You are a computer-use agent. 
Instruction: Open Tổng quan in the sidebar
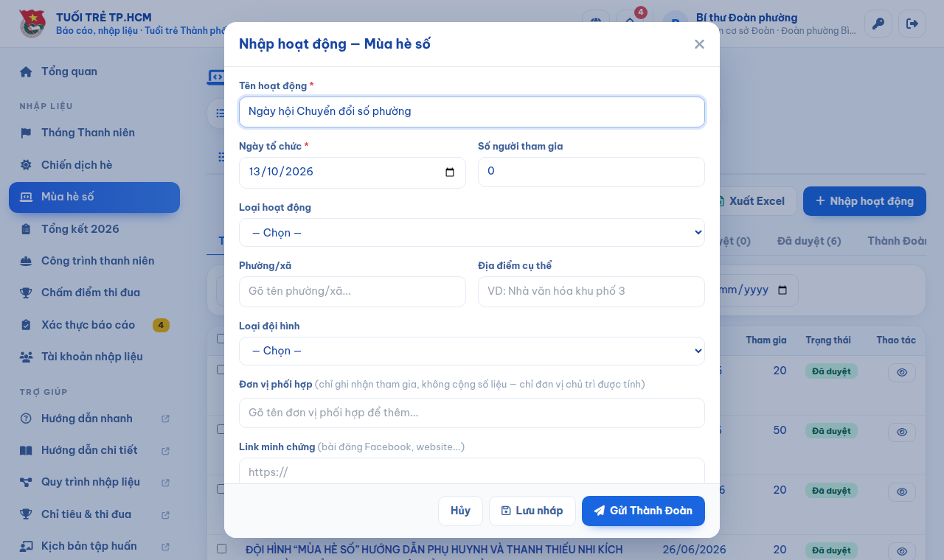pyautogui.click(x=94, y=71)
